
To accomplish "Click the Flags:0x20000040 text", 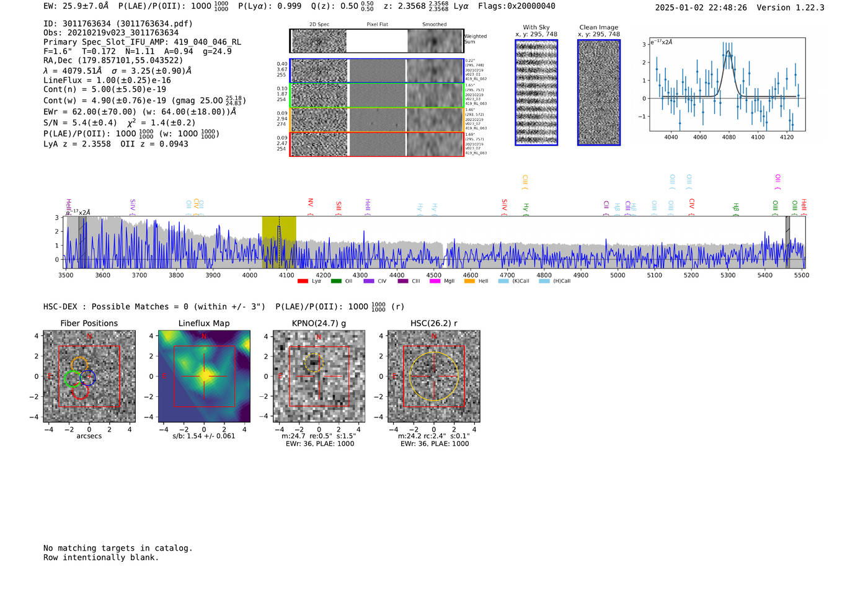I will click(516, 6).
